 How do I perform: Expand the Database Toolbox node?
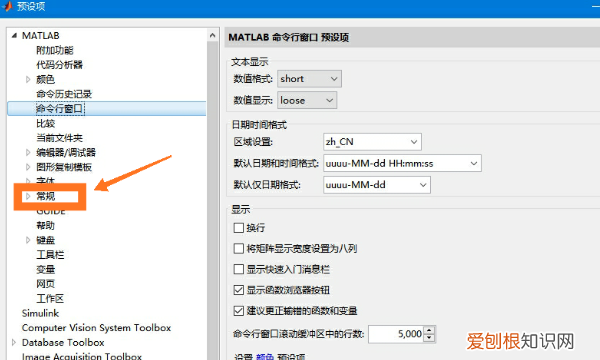(14, 342)
